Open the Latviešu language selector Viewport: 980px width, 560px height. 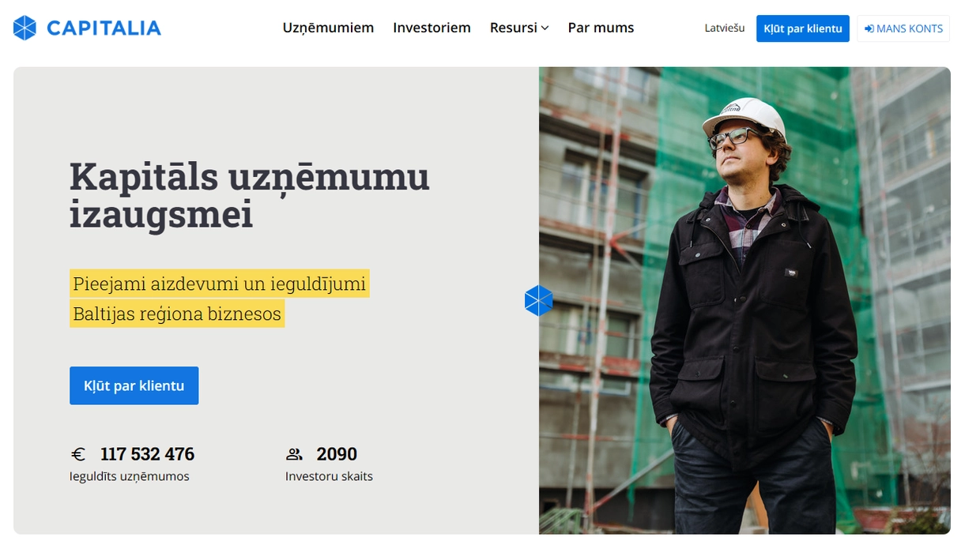(725, 28)
